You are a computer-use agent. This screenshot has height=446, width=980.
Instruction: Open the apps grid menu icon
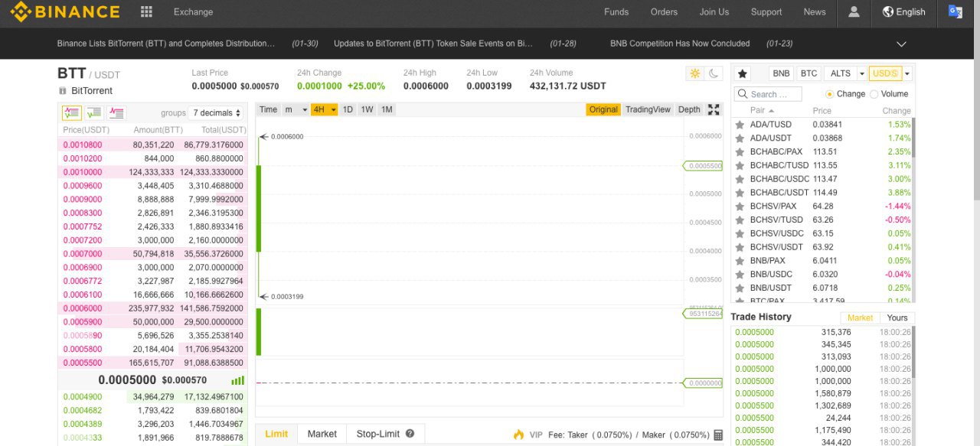pos(146,11)
